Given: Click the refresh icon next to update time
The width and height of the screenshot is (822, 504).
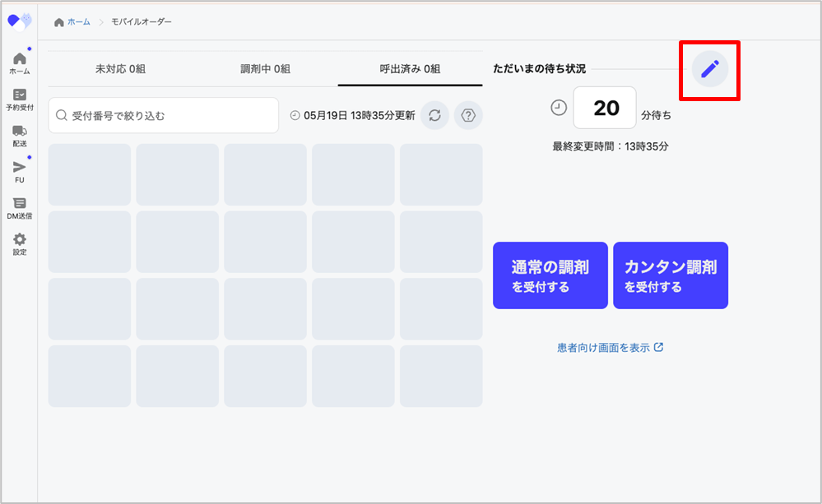Looking at the screenshot, I should (x=434, y=116).
